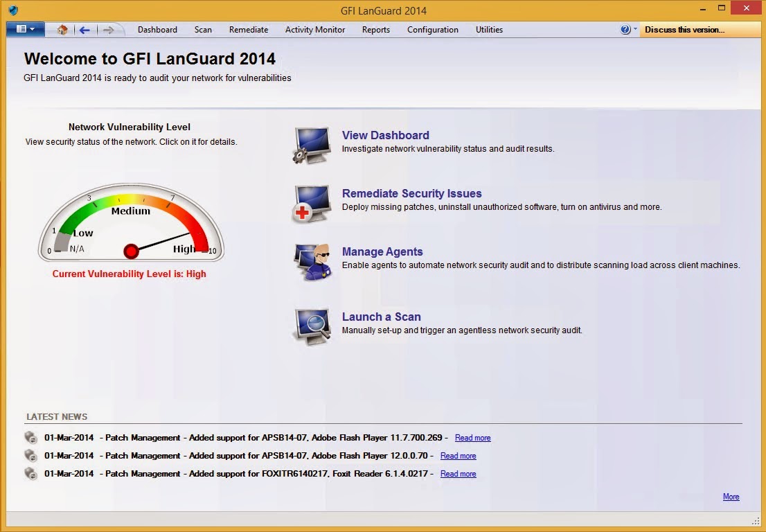This screenshot has height=532, width=766.
Task: Open the Scan tab
Action: pos(203,30)
